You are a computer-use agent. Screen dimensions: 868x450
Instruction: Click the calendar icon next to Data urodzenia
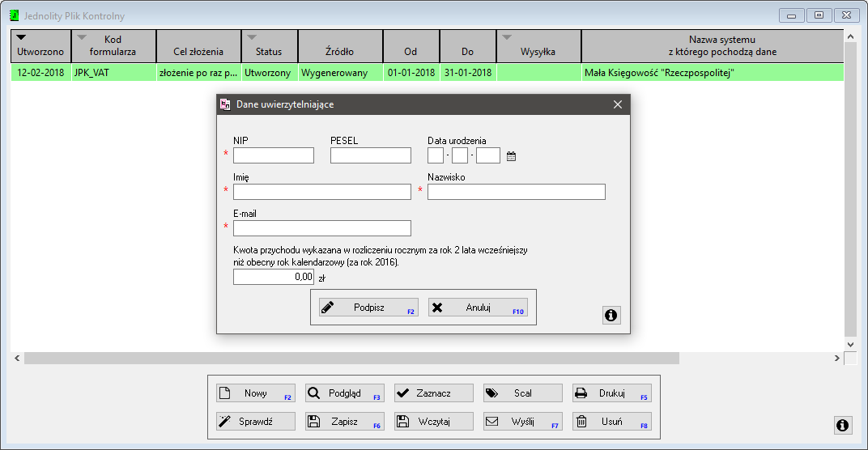pos(511,156)
